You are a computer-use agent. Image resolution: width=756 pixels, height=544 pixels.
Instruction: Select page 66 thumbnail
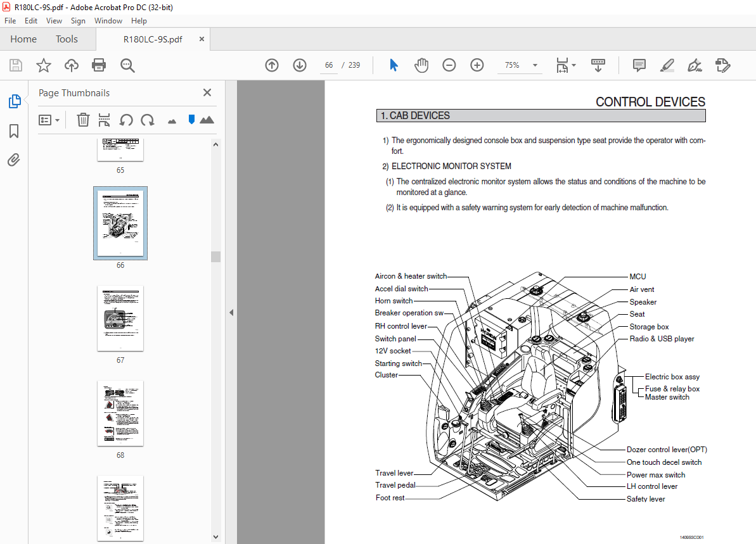(x=120, y=223)
